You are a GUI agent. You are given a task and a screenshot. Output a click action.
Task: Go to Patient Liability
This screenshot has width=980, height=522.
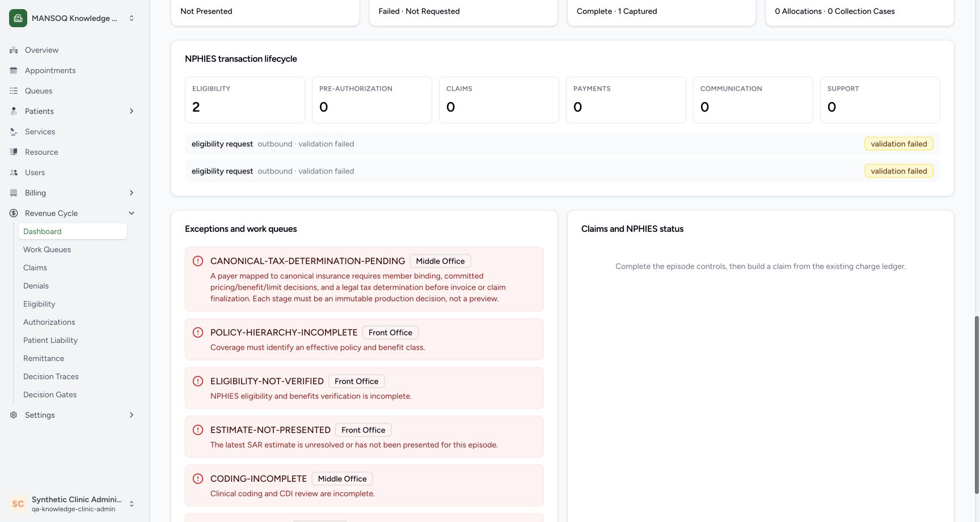tap(73, 340)
